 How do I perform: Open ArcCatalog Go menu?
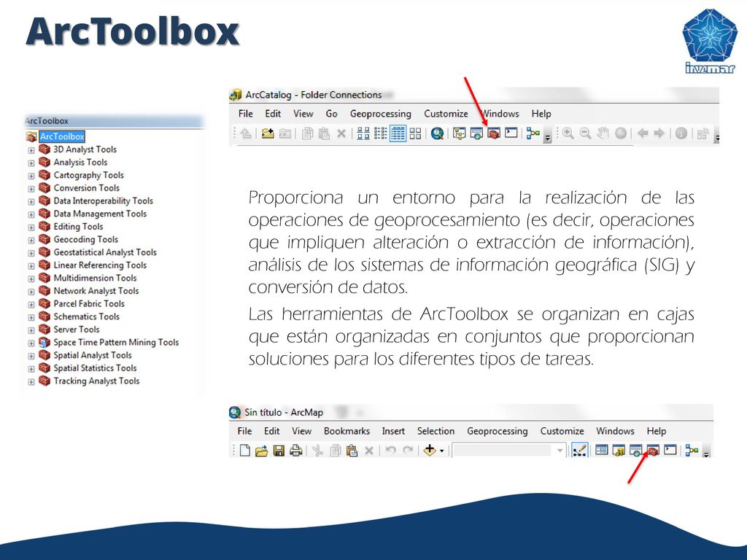pyautogui.click(x=332, y=114)
